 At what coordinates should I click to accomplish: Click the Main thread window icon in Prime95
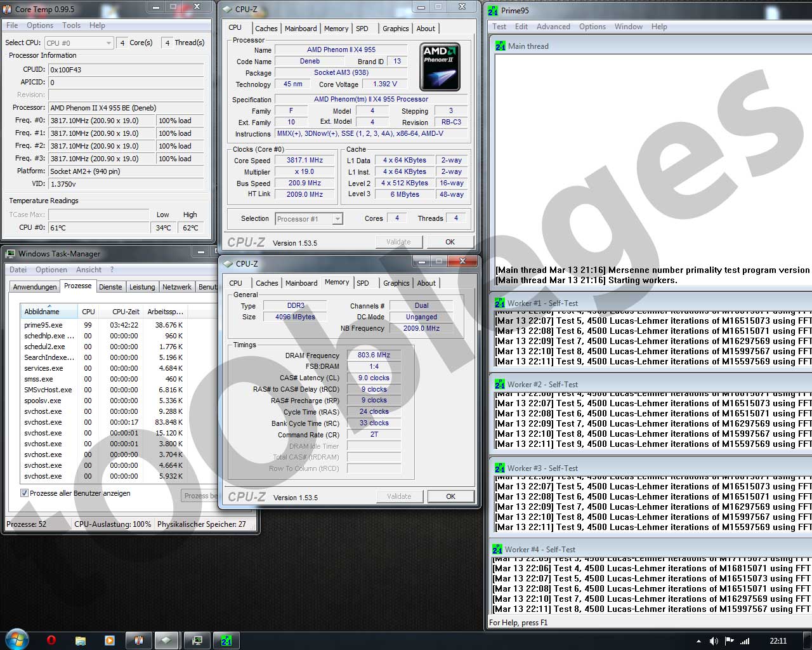500,46
